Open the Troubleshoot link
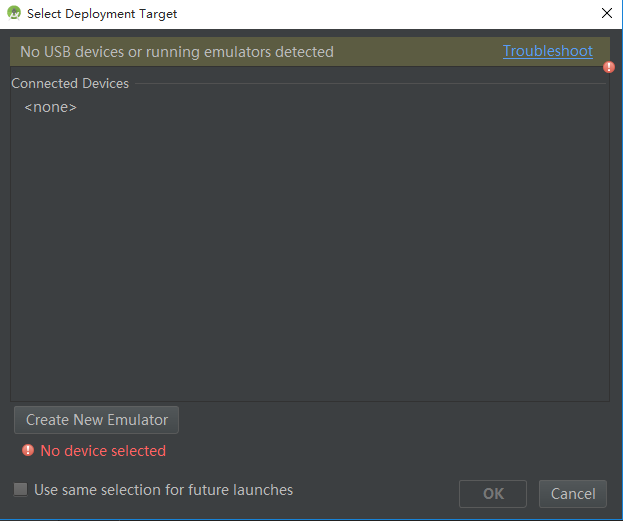The image size is (623, 521). (547, 51)
